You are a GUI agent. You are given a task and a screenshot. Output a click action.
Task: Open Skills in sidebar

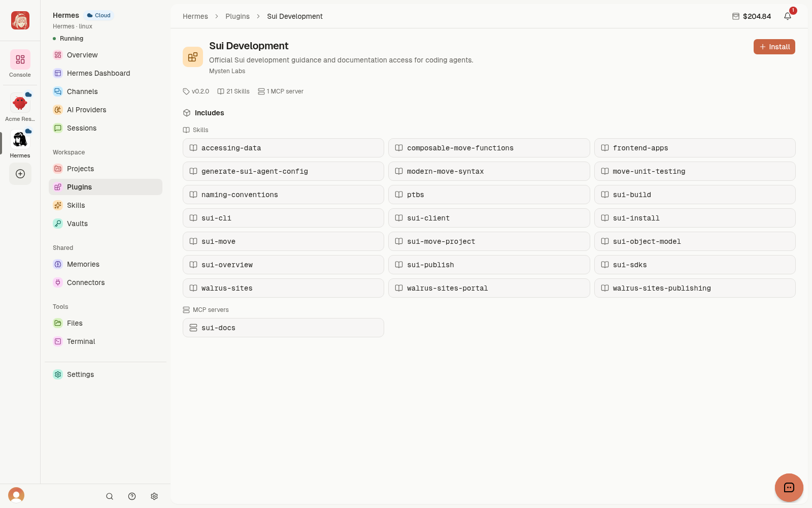(x=106, y=205)
